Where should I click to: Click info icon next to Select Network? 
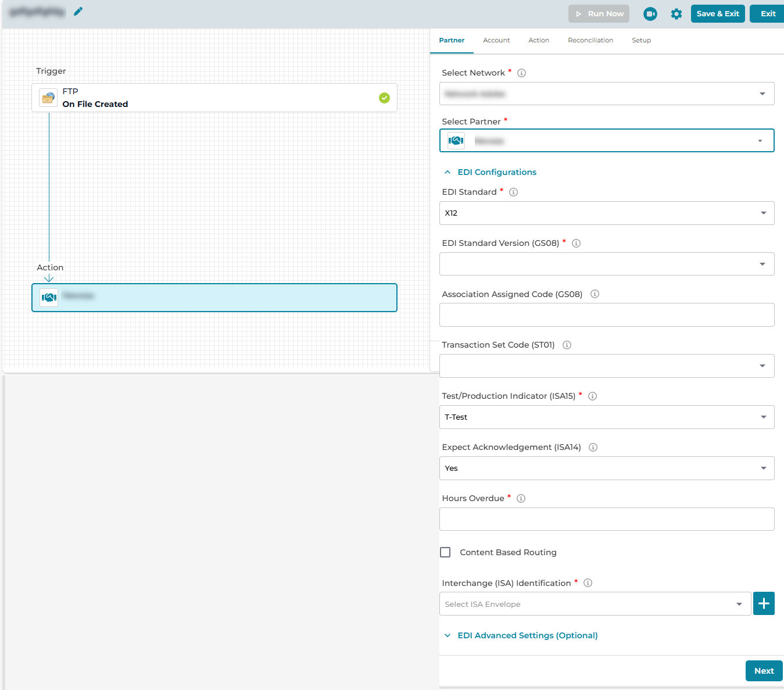tap(521, 73)
